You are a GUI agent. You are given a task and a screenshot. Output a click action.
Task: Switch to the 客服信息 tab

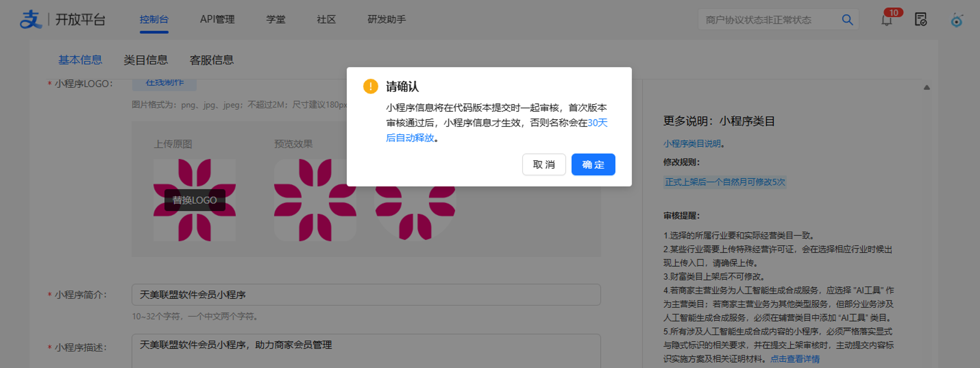click(x=211, y=60)
